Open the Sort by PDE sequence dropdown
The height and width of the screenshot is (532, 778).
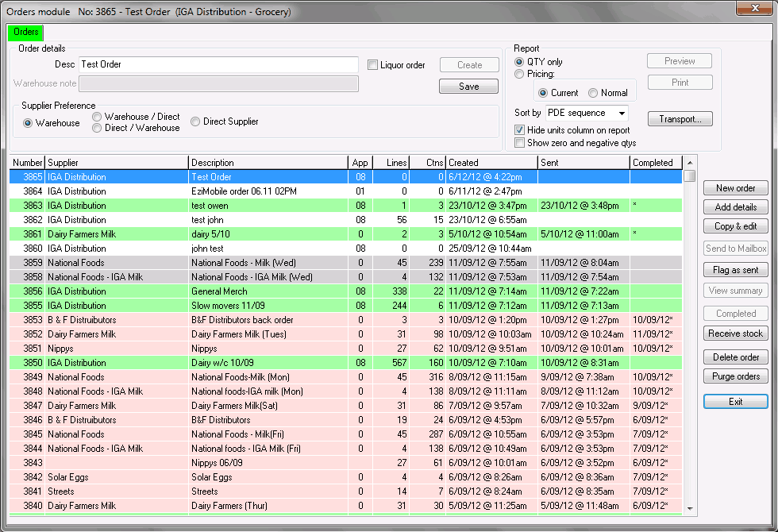[x=587, y=113]
